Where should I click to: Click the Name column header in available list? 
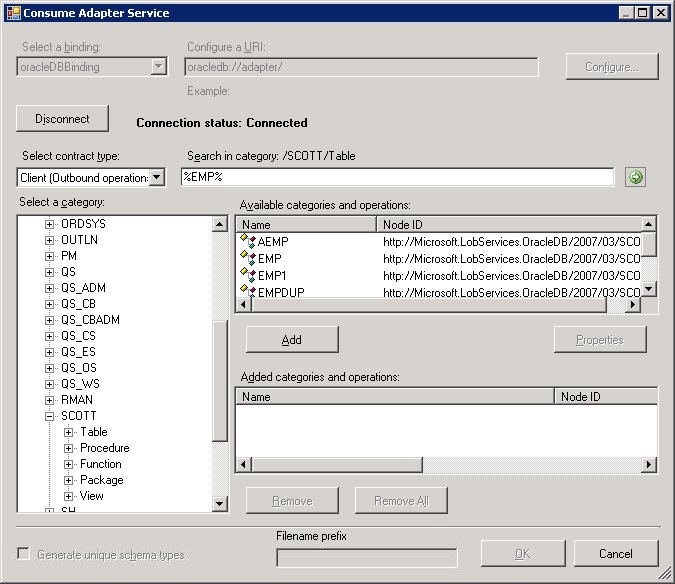click(x=306, y=225)
